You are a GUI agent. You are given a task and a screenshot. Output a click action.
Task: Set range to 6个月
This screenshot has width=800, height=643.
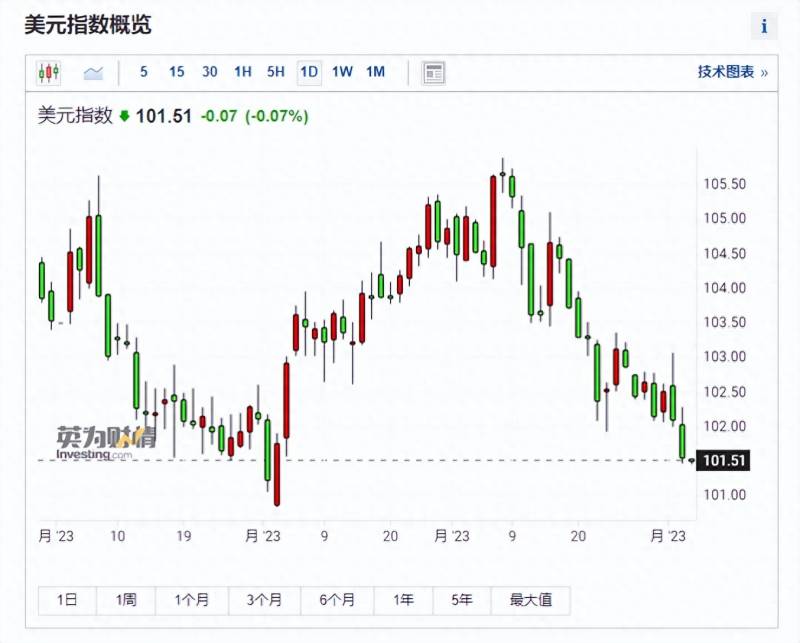click(337, 600)
